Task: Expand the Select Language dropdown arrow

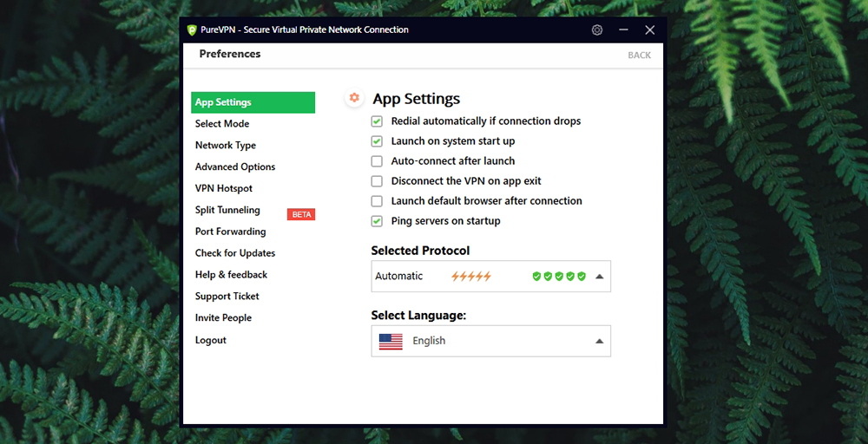Action: tap(599, 341)
